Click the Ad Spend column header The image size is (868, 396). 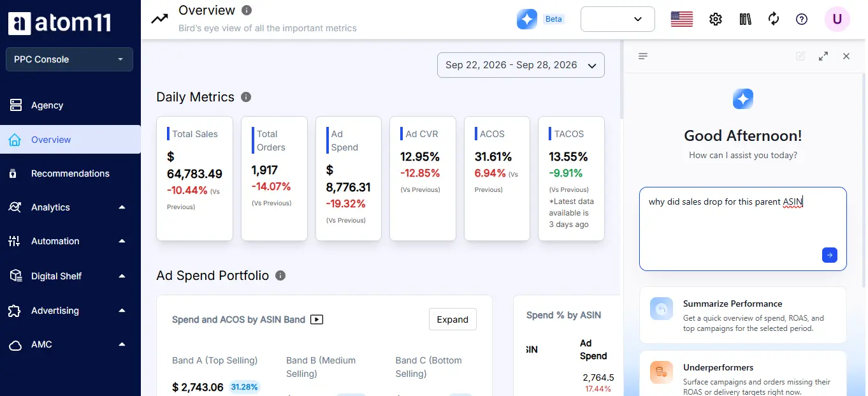coord(593,349)
